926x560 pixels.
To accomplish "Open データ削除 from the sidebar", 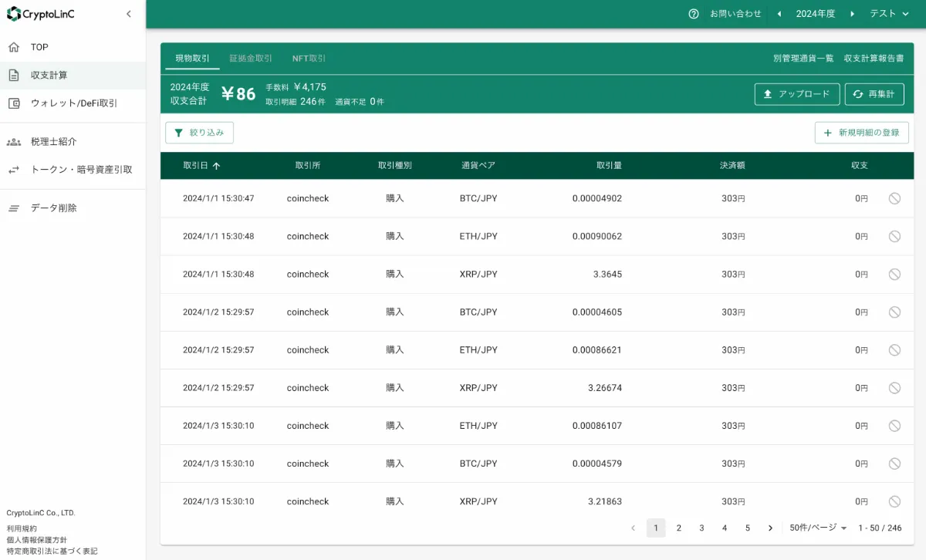I will click(x=52, y=207).
